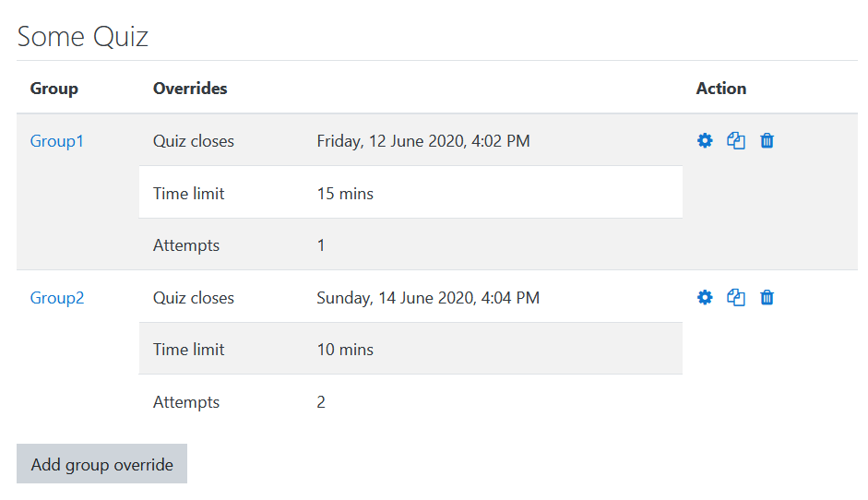Click Group2 Time limit row label
868x500 pixels.
coord(189,350)
